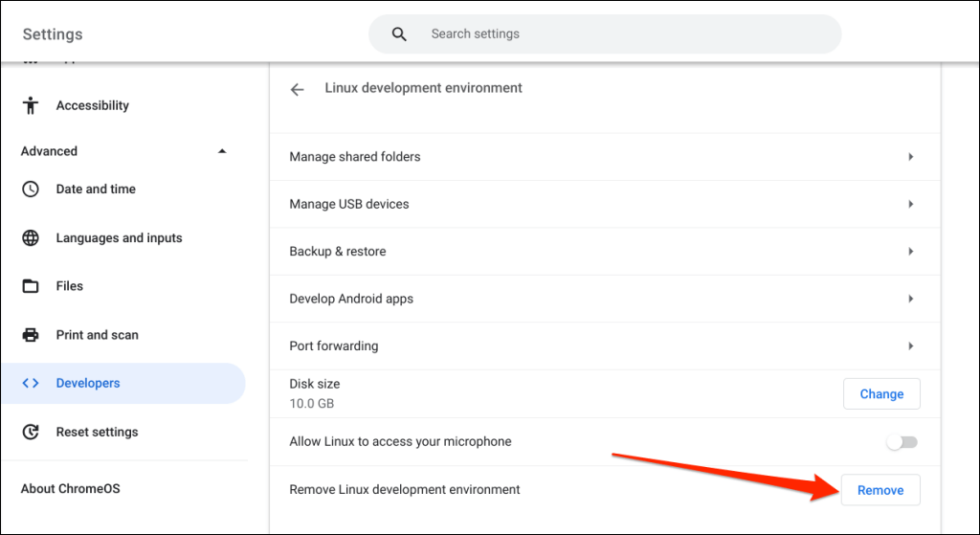Click the search magnifier icon
The height and width of the screenshot is (535, 980).
pos(400,33)
